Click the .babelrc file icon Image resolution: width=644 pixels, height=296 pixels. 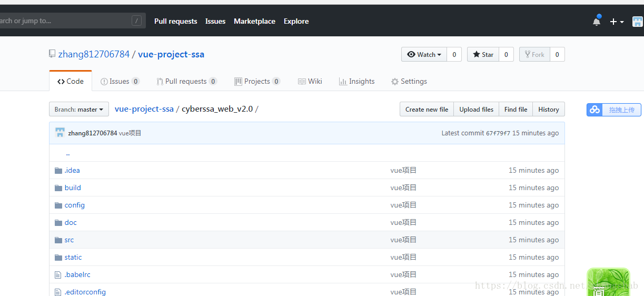tap(58, 274)
